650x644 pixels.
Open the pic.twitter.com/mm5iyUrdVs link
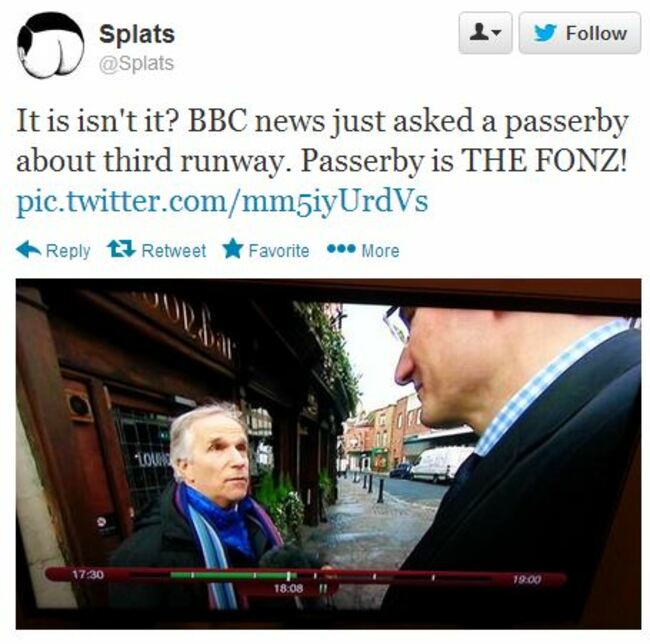(x=222, y=201)
